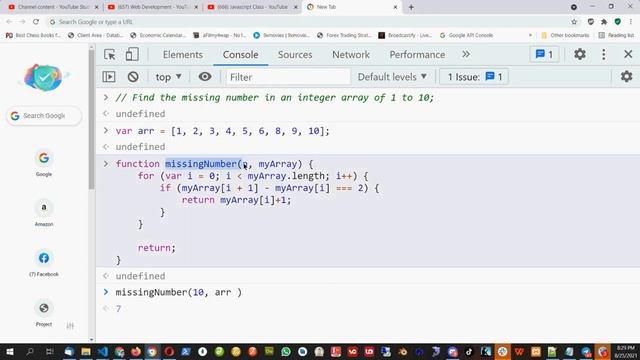Screen dimensions: 640x360
Task: Open Economic Calendar bookmark
Action: pos(158,36)
